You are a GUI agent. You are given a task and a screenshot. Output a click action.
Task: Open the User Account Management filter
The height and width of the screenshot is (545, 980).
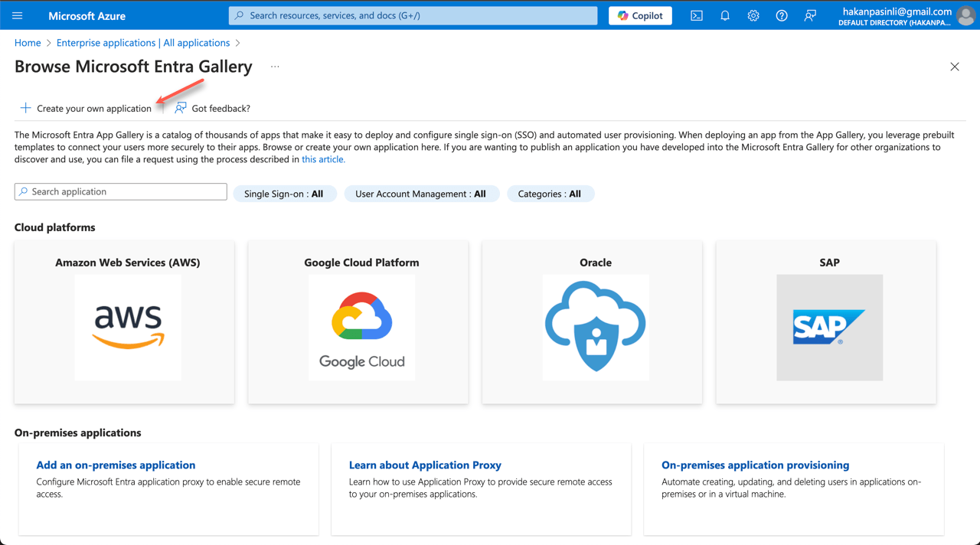pyautogui.click(x=421, y=194)
